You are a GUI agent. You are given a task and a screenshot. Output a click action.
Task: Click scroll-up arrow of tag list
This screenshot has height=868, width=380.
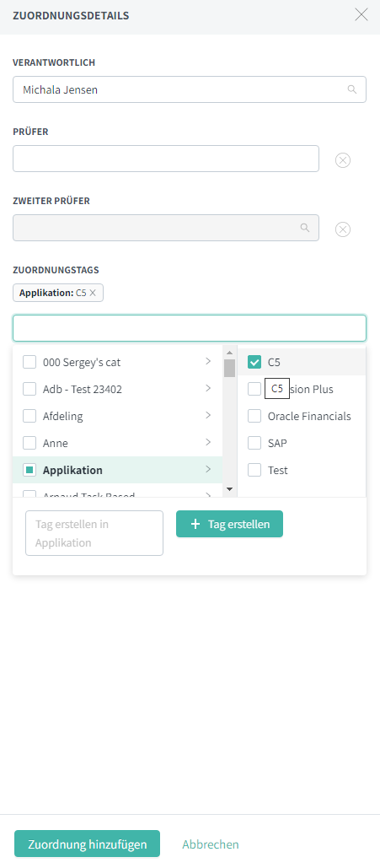[229, 353]
